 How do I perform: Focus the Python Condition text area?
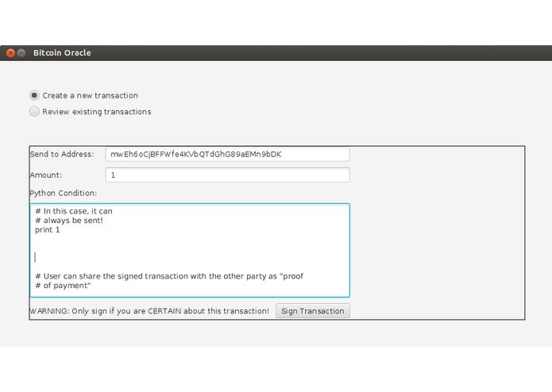190,250
